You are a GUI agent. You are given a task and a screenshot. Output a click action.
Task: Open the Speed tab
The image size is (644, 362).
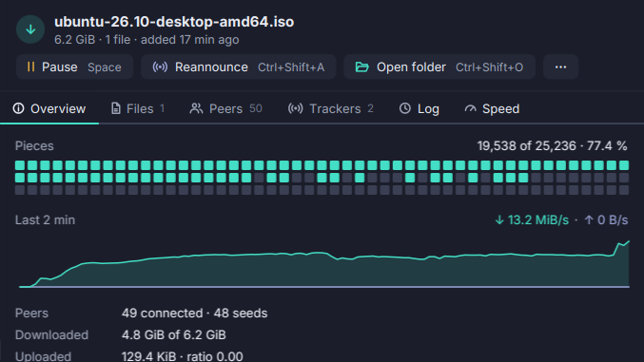pos(492,108)
